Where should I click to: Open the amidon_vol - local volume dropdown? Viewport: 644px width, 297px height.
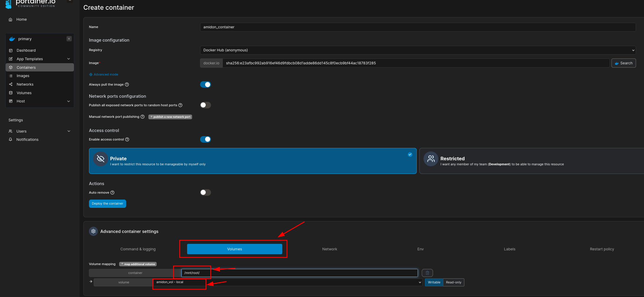[288, 283]
